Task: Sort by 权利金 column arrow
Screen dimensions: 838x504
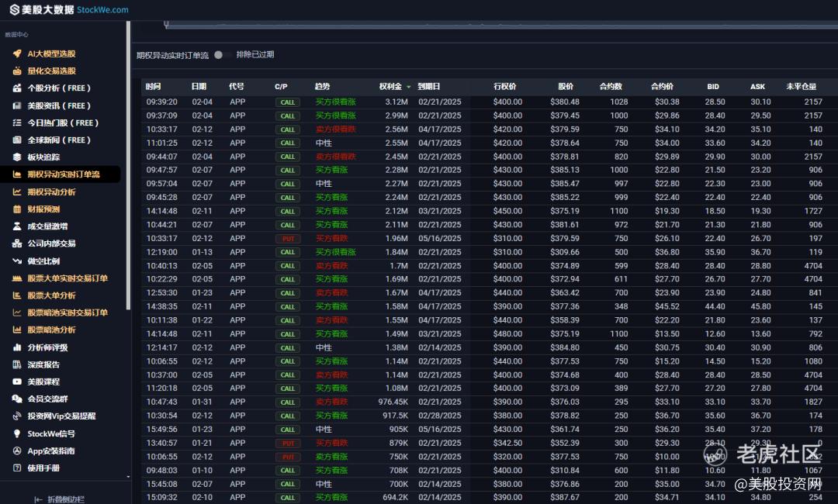Action: pyautogui.click(x=409, y=87)
